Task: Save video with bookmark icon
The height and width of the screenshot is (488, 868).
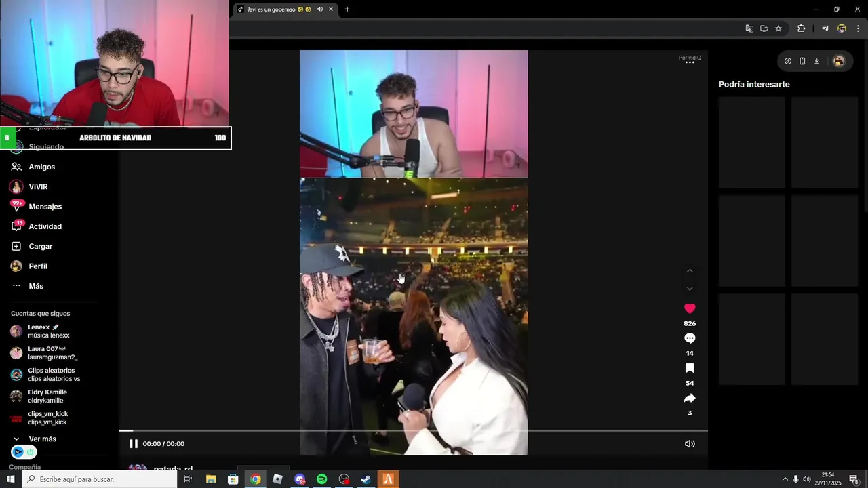Action: pos(690,368)
